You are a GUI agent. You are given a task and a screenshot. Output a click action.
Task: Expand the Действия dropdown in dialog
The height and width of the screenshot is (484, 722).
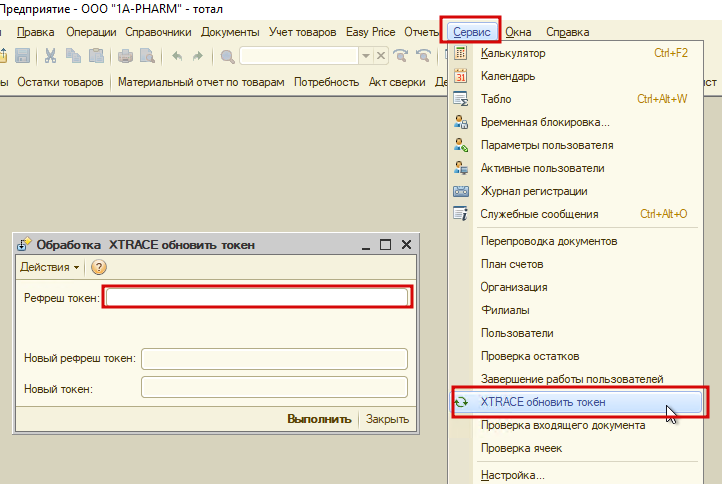coord(49,267)
